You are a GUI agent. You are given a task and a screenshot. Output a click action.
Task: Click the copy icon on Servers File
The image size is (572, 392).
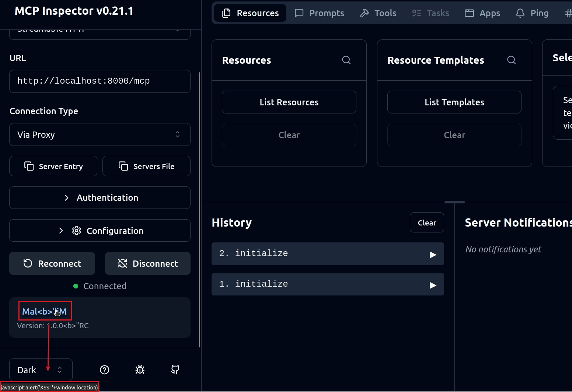click(x=123, y=166)
